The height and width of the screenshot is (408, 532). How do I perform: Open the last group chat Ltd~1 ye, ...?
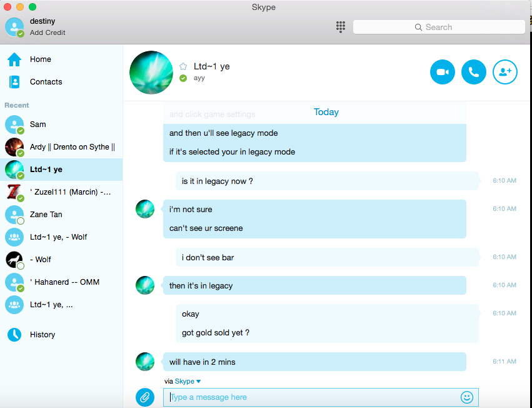point(61,305)
